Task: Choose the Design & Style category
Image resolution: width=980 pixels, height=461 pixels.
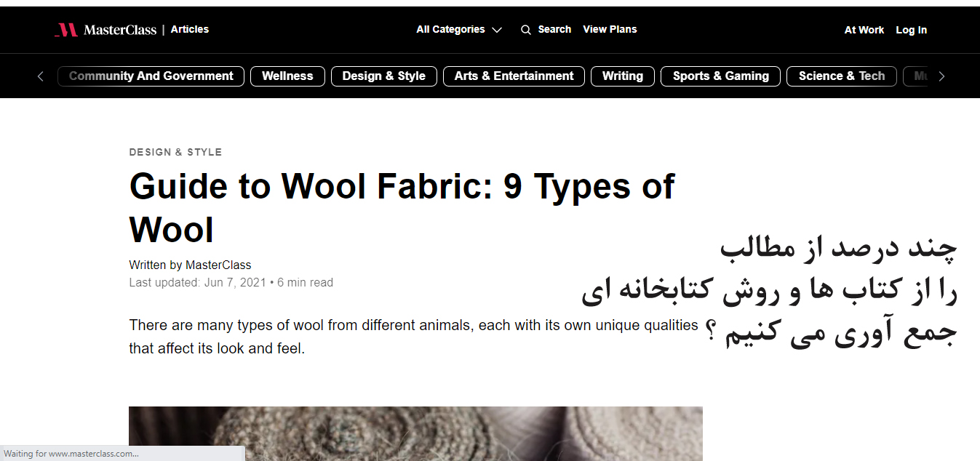Action: [x=383, y=76]
